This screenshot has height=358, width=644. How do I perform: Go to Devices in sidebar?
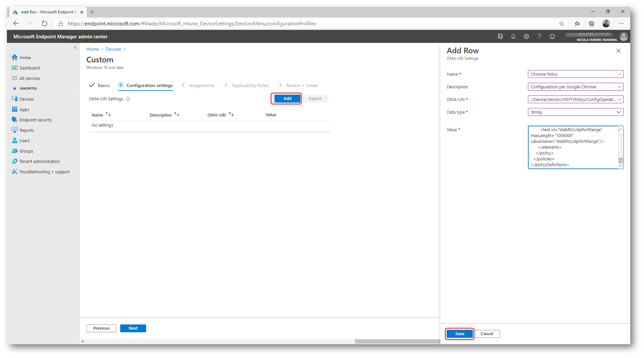(x=23, y=99)
